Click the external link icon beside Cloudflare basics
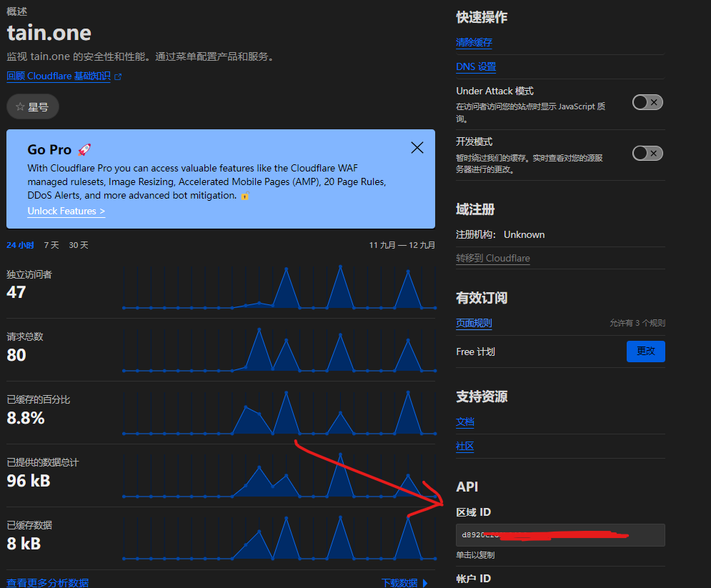This screenshot has width=711, height=588. pos(118,76)
